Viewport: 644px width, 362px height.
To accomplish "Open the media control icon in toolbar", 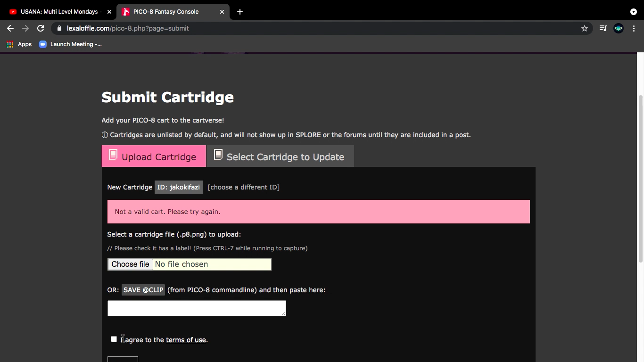I will tap(603, 28).
